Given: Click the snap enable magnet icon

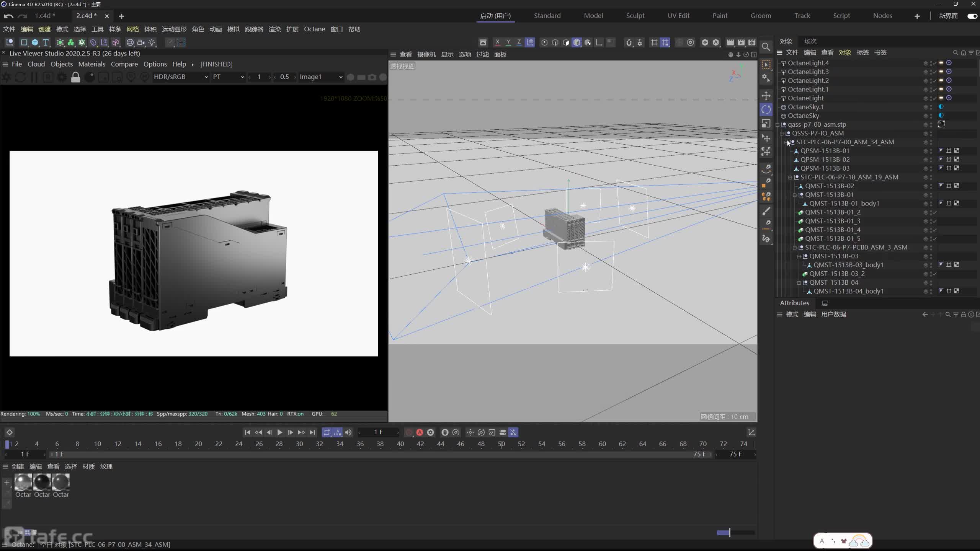Looking at the screenshot, I should 629,42.
